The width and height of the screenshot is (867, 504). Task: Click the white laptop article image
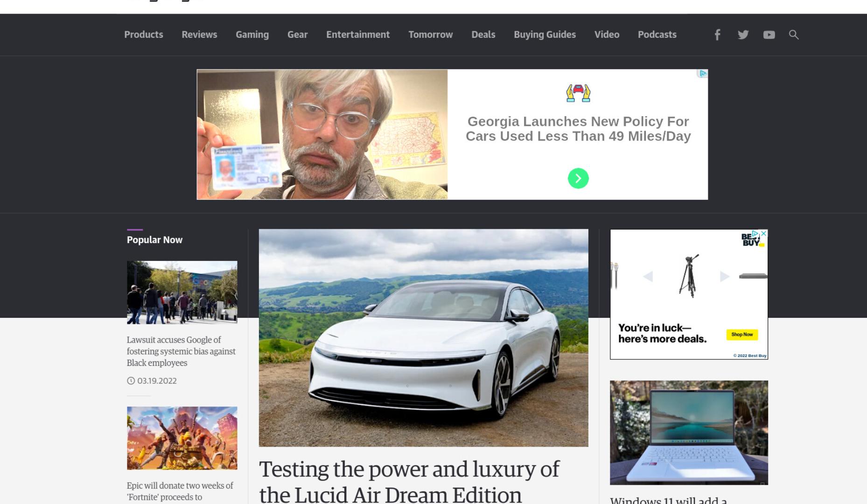click(x=689, y=433)
